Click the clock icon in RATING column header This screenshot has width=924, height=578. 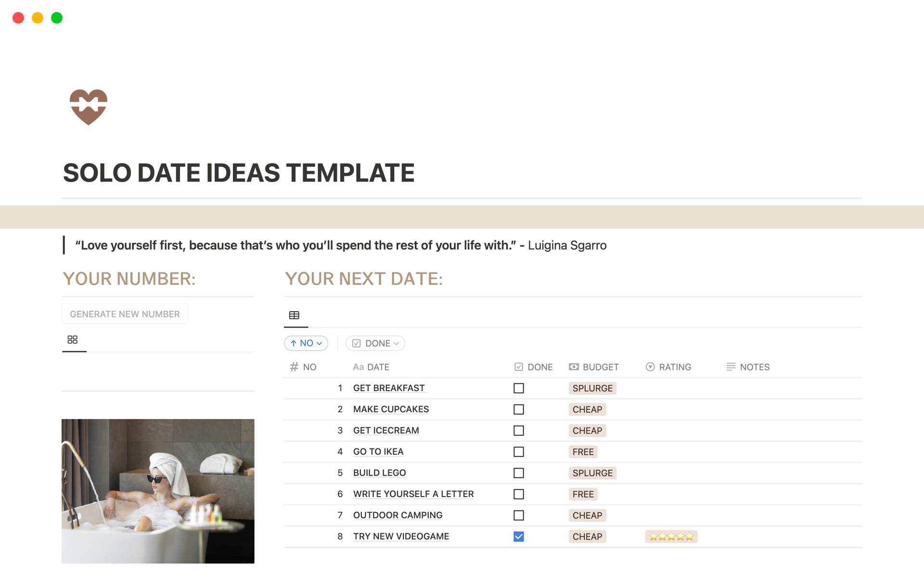650,366
